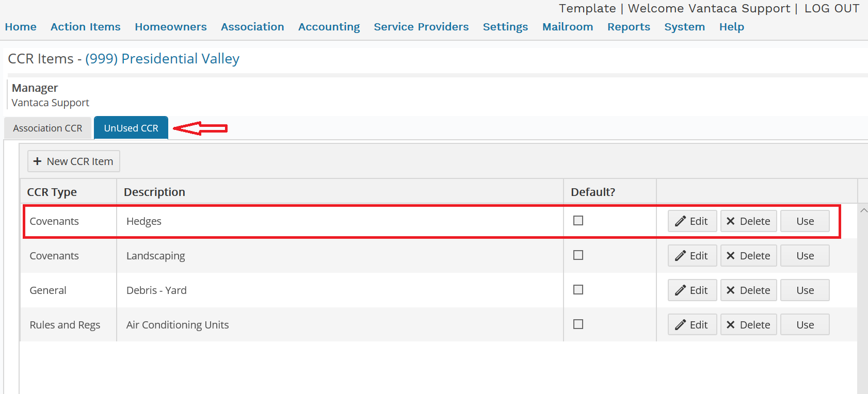Viewport: 868px width, 394px height.
Task: Toggle Default checkbox for Debris - Yard
Action: pyautogui.click(x=578, y=290)
